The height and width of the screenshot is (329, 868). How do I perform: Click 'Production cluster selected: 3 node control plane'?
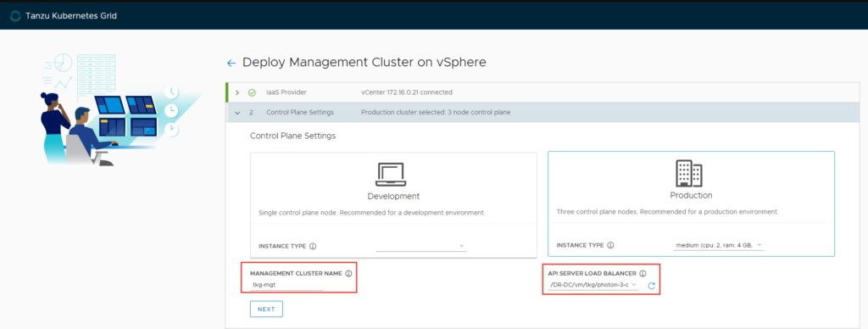pyautogui.click(x=436, y=113)
